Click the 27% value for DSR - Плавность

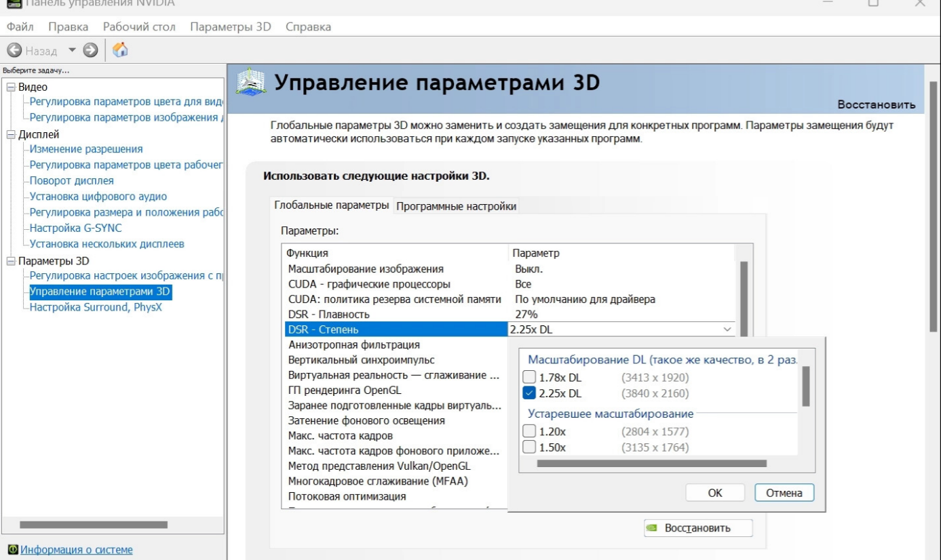tap(526, 315)
